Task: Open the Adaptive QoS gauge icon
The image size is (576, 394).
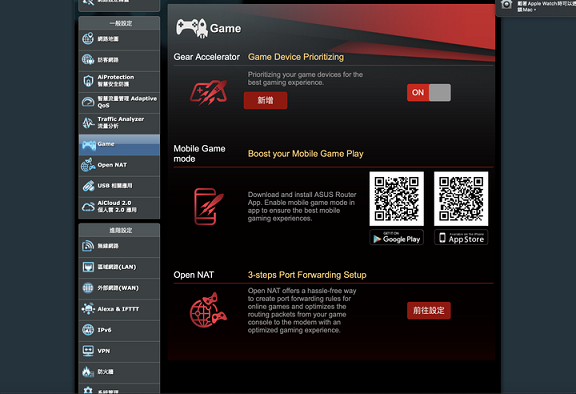Action: point(88,102)
